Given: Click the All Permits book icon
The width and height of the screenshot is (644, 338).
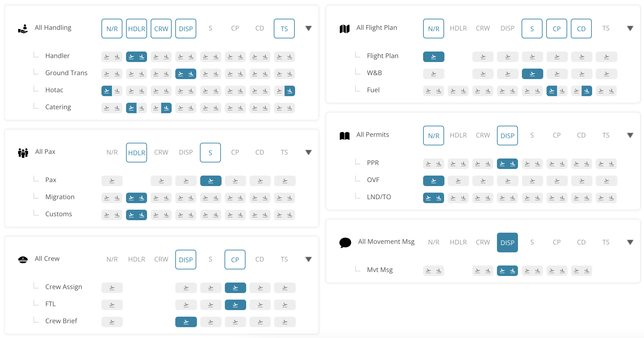Looking at the screenshot, I should [344, 136].
